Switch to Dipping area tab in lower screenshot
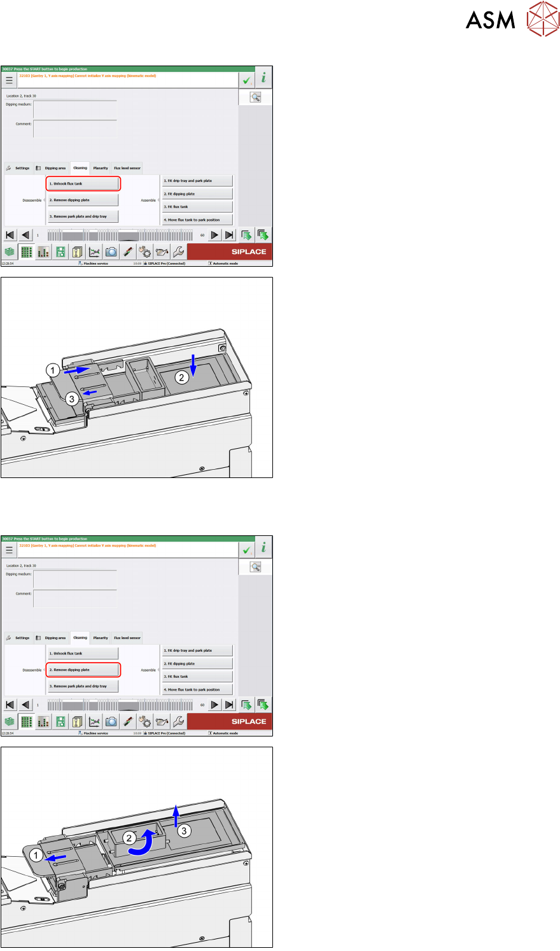The image size is (560, 951). [52, 638]
